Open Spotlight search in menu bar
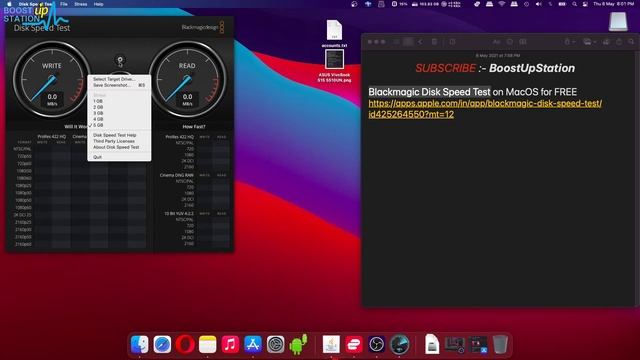Screen dimensions: 640x360 coord(574,4)
